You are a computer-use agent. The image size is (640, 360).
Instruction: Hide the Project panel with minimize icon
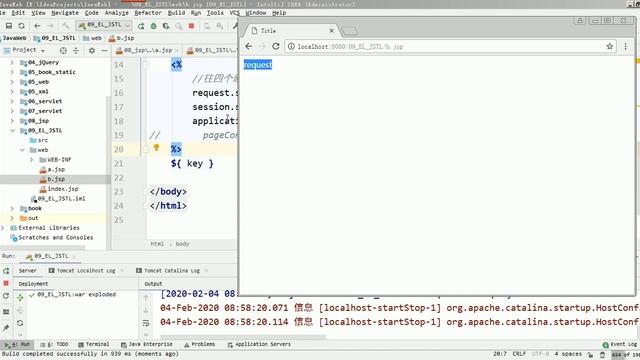[104, 50]
